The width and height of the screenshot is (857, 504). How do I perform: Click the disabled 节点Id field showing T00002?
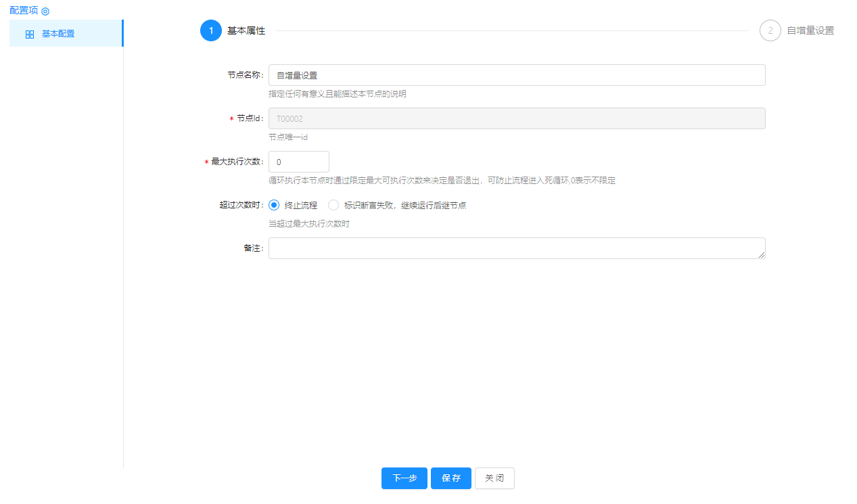click(517, 118)
